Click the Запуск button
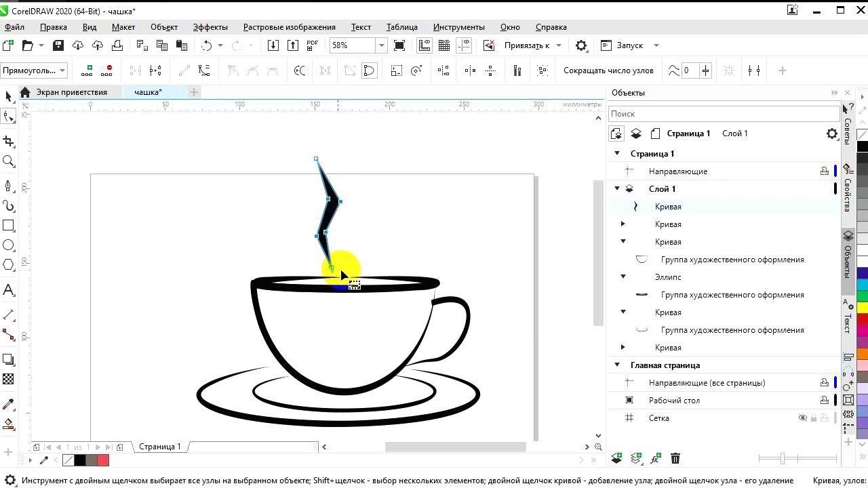868x488 pixels. 629,45
